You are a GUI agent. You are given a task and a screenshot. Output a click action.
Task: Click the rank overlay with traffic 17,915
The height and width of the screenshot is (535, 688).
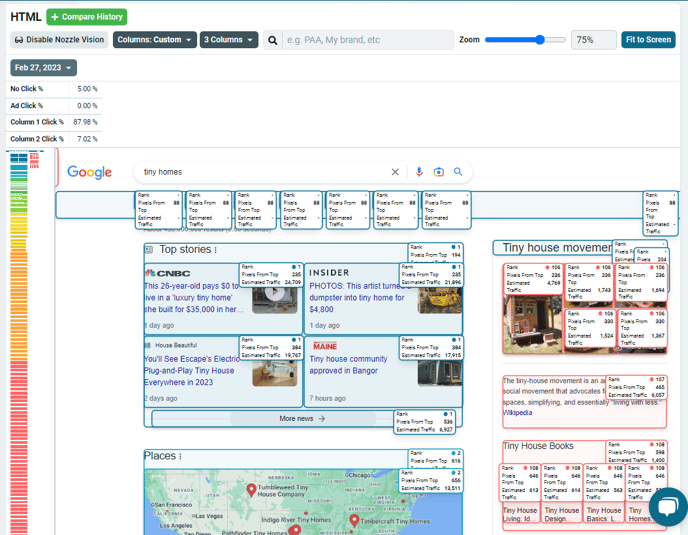click(x=431, y=348)
